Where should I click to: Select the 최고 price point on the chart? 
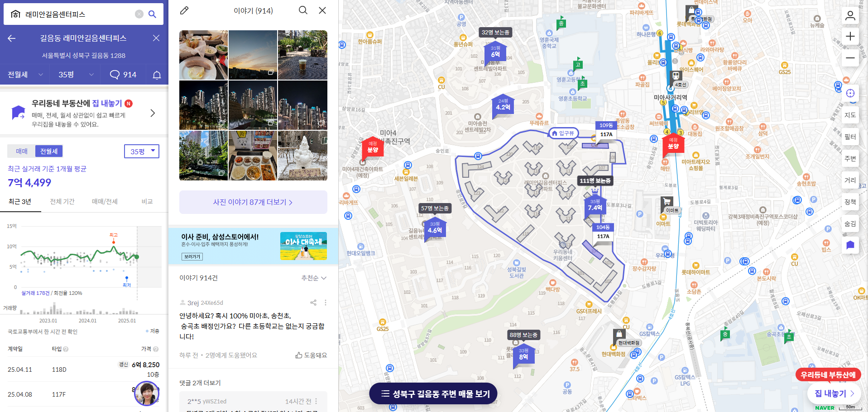click(114, 242)
